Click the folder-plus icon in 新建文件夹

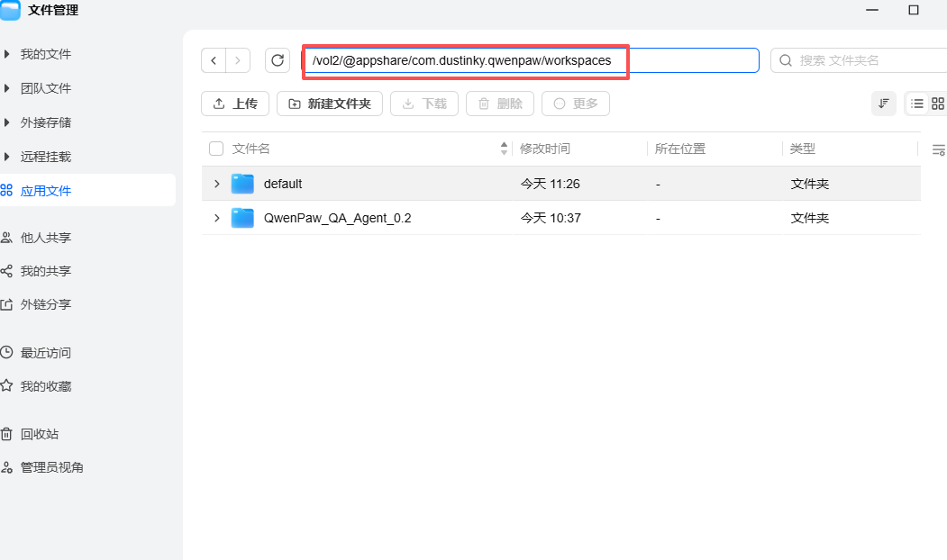click(294, 104)
